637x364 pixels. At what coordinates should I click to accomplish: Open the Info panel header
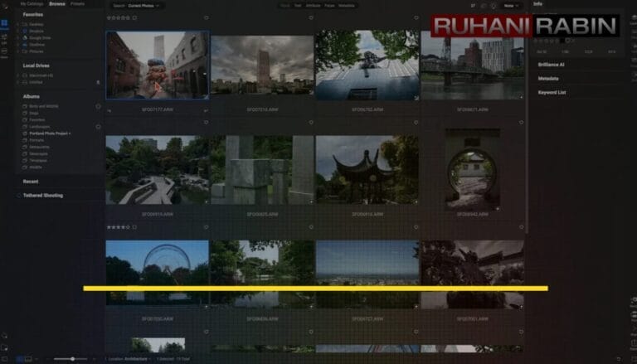537,3
